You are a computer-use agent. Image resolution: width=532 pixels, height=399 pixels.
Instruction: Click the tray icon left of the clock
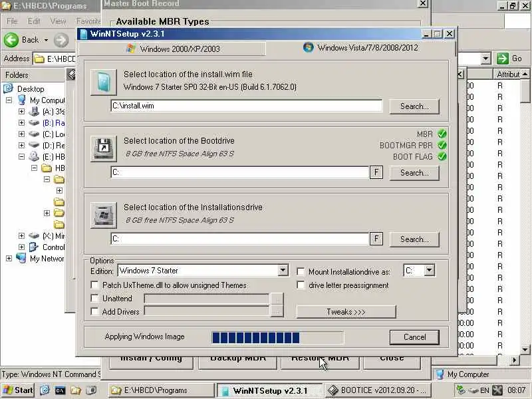[497, 390]
